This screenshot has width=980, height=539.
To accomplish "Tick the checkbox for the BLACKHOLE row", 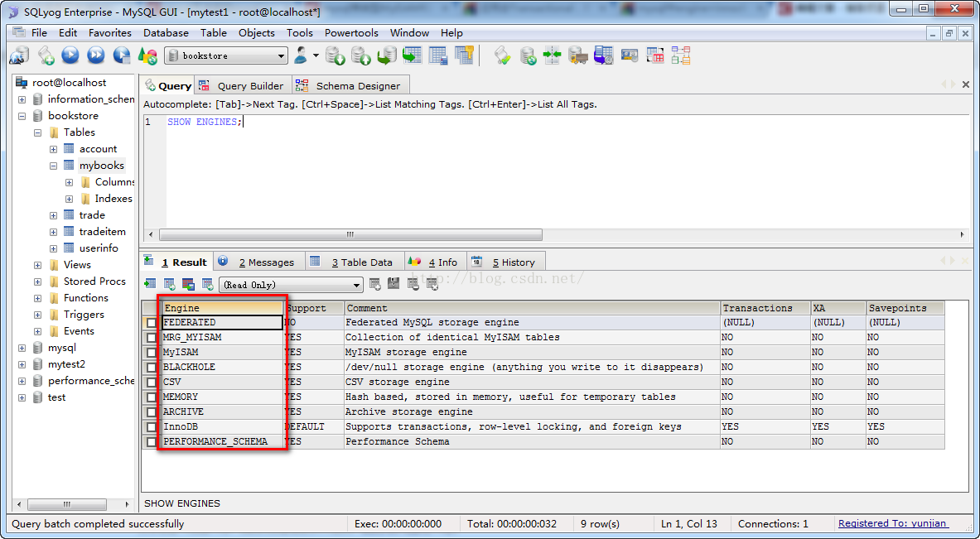I will coord(152,368).
